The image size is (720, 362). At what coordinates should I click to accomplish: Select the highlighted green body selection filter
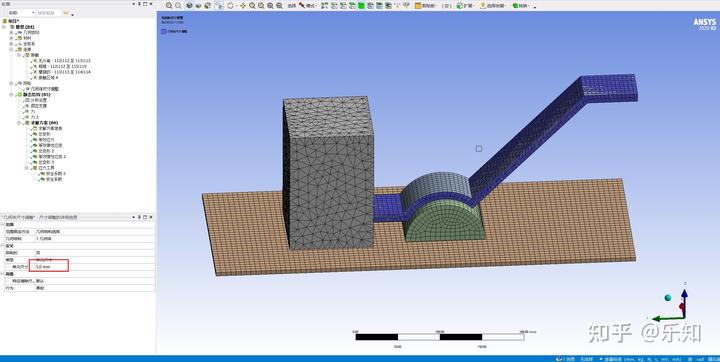click(x=361, y=6)
